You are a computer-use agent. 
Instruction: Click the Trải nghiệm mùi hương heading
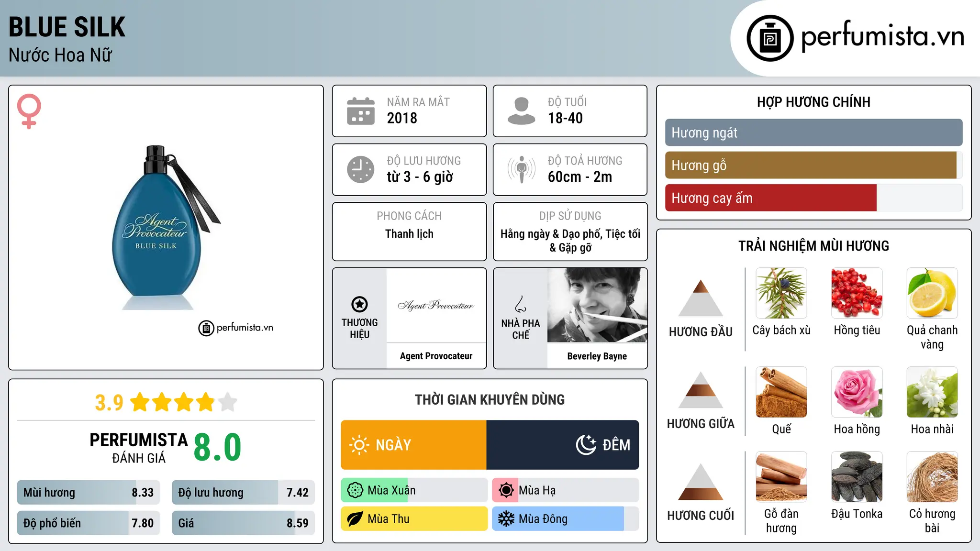pos(813,246)
